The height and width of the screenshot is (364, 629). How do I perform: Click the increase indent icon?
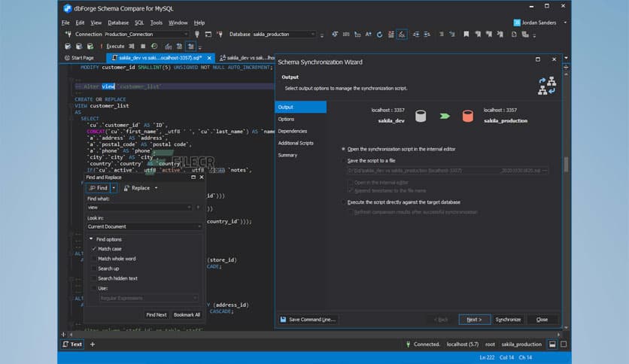[x=416, y=35]
